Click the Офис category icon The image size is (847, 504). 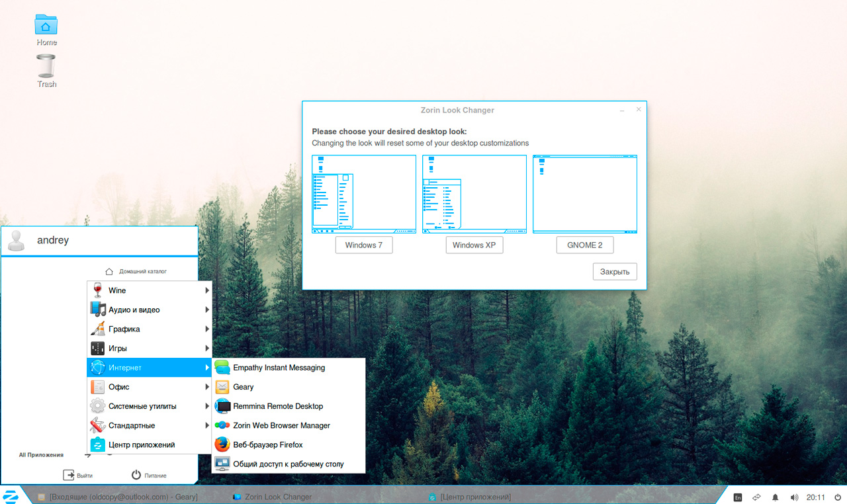point(98,387)
